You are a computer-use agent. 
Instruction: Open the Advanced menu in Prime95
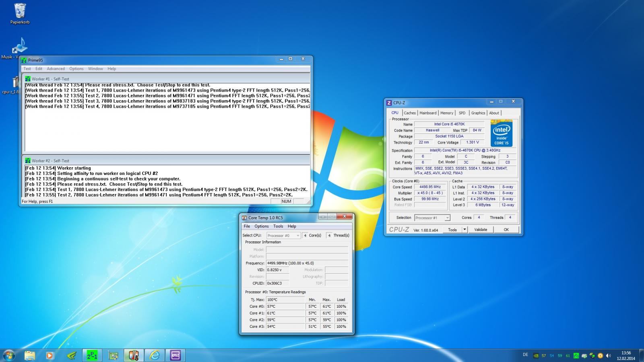tap(56, 69)
